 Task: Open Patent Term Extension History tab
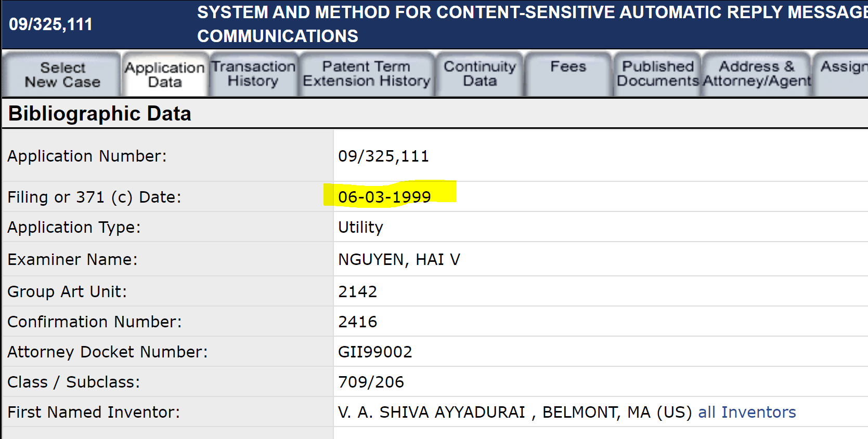pyautogui.click(x=367, y=74)
